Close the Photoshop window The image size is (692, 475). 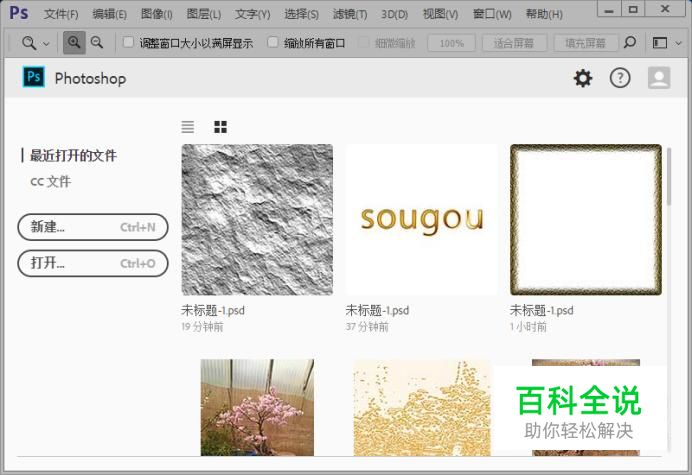(666, 10)
